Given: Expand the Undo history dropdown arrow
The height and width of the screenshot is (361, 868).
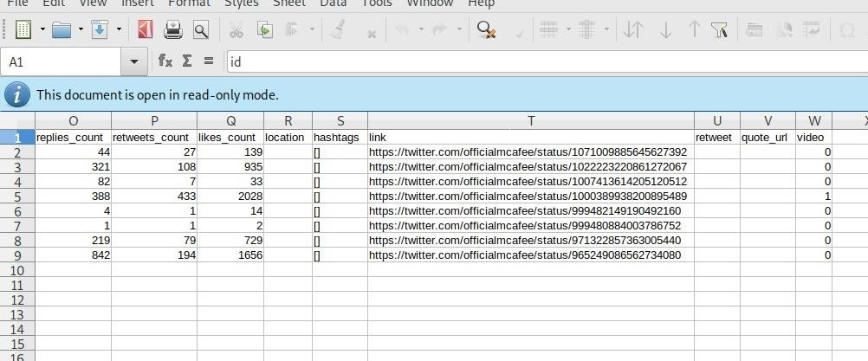Looking at the screenshot, I should coord(421,29).
